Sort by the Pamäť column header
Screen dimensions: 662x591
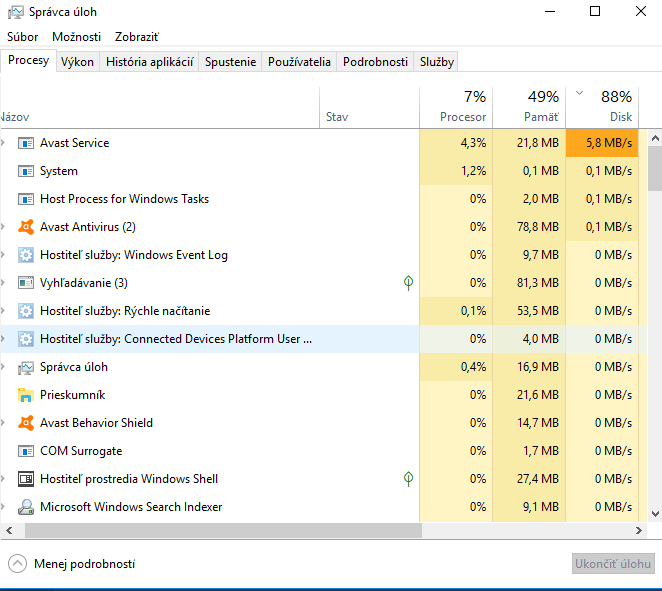click(x=529, y=107)
